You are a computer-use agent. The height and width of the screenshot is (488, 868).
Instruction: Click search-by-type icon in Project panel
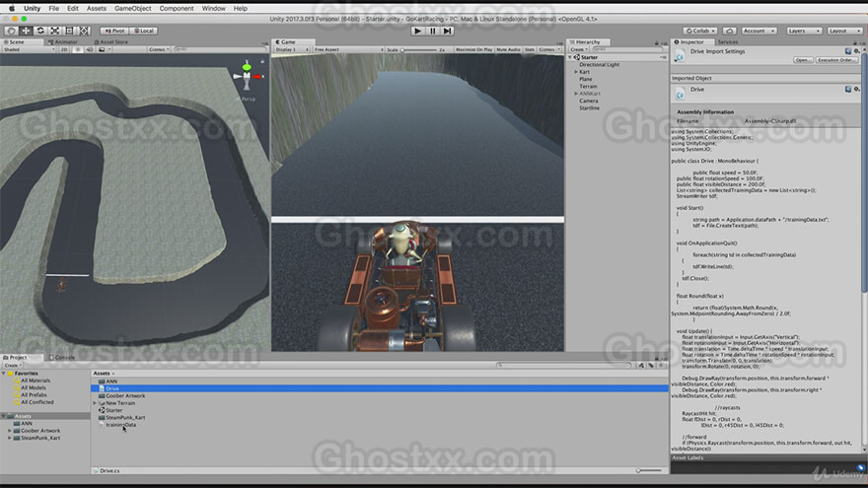[x=641, y=365]
